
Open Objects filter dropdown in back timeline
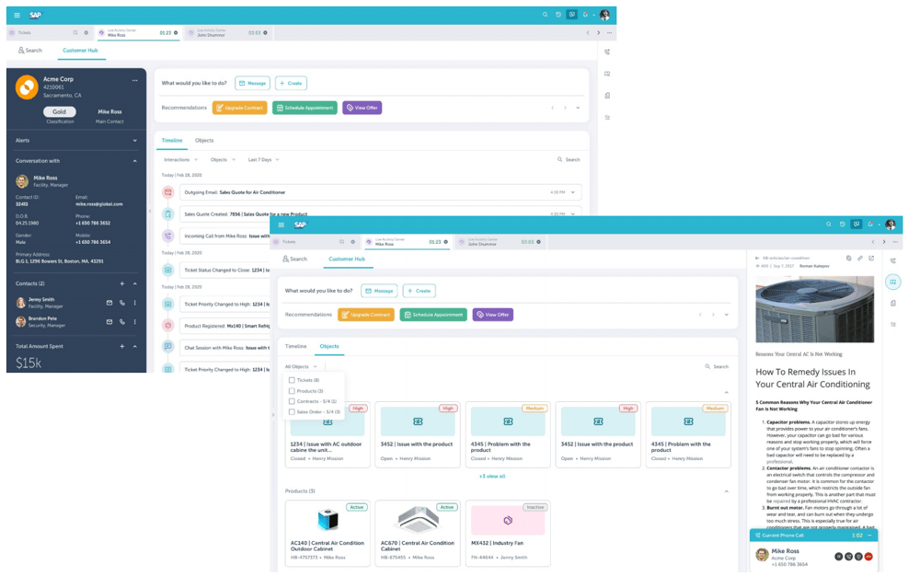pos(223,159)
